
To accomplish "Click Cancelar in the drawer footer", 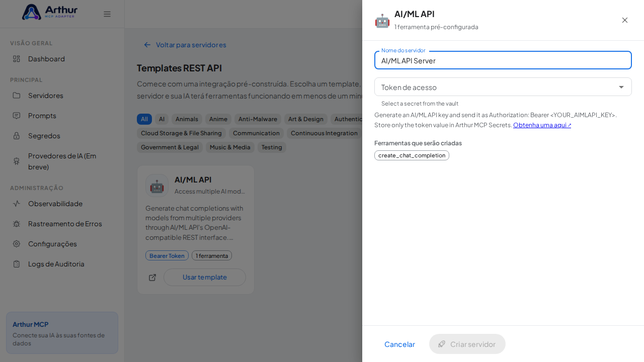I will pos(399,344).
